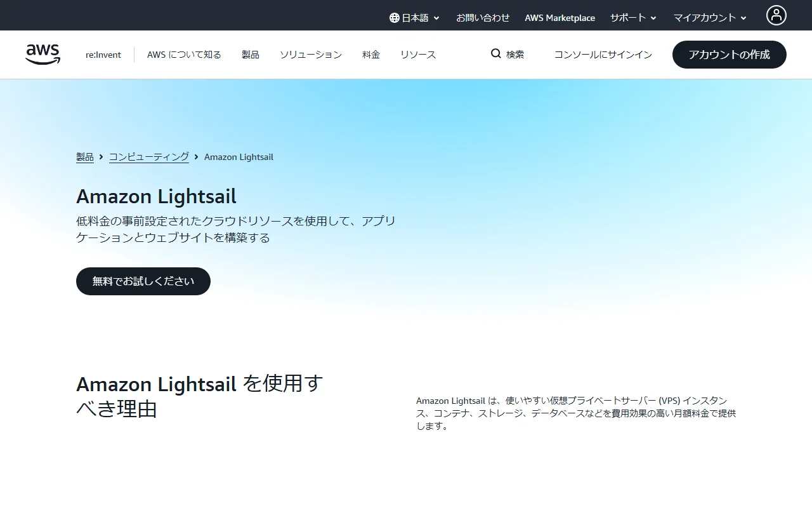Open AWS Marketplace link
Viewport: 812px width, 508px height.
[560, 18]
